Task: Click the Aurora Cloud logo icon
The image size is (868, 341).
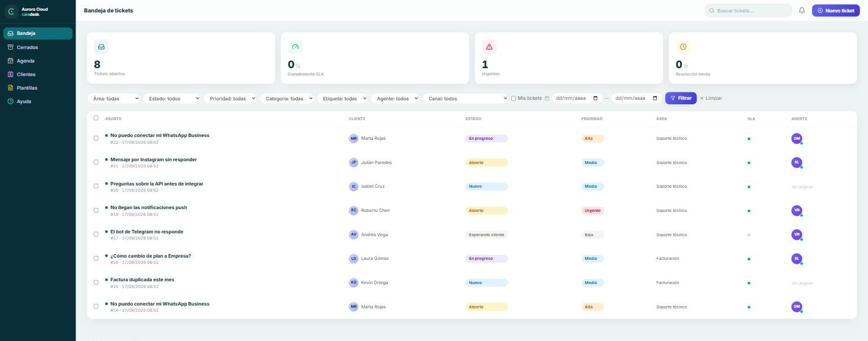Action: [x=11, y=11]
